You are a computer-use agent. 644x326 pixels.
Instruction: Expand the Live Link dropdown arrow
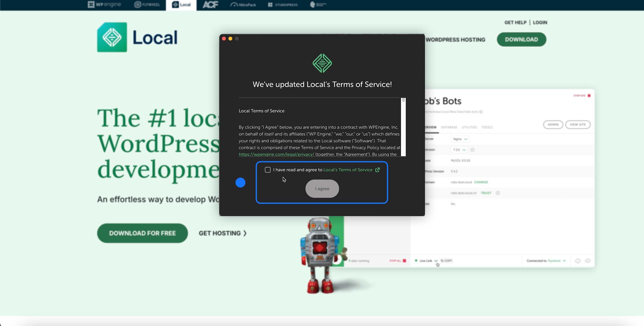click(436, 261)
